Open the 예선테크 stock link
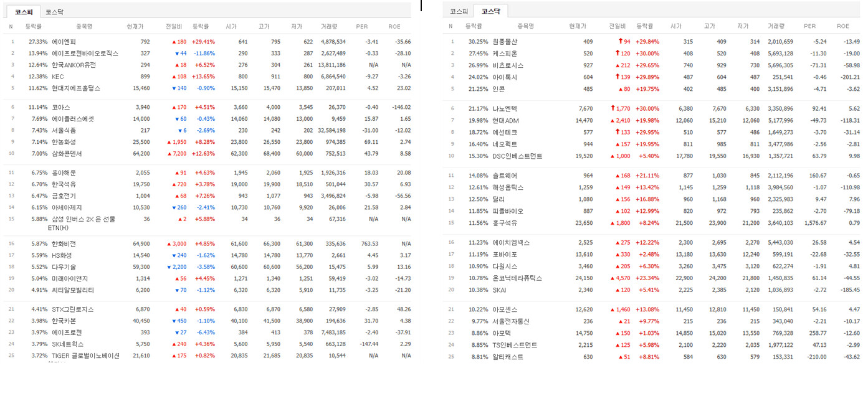868x396 pixels. [505, 133]
